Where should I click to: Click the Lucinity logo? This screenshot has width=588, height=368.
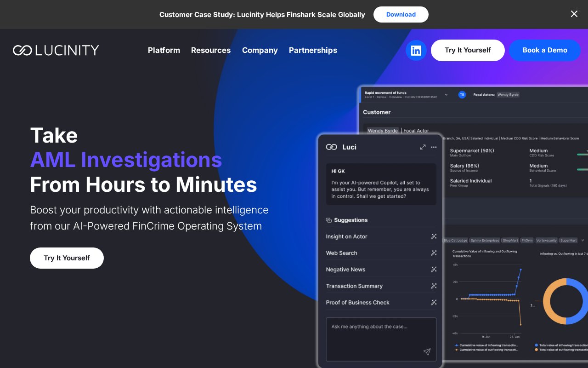(56, 50)
